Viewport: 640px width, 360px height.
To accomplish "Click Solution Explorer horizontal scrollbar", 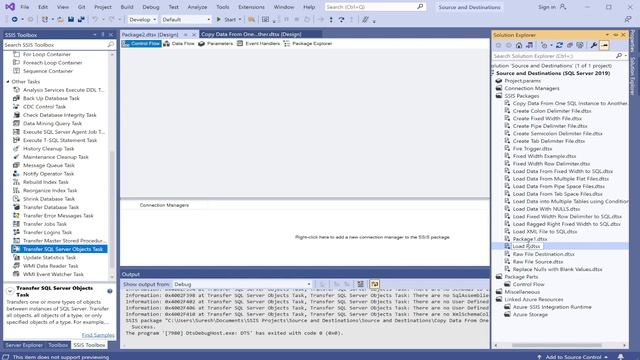I will (x=556, y=345).
